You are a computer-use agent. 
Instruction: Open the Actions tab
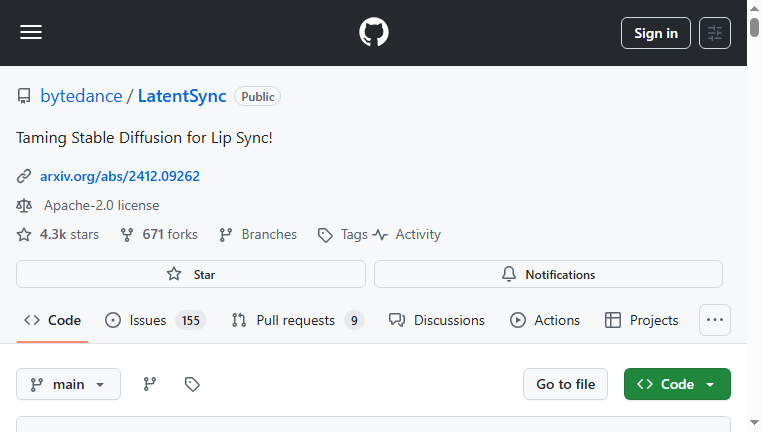[x=545, y=320]
